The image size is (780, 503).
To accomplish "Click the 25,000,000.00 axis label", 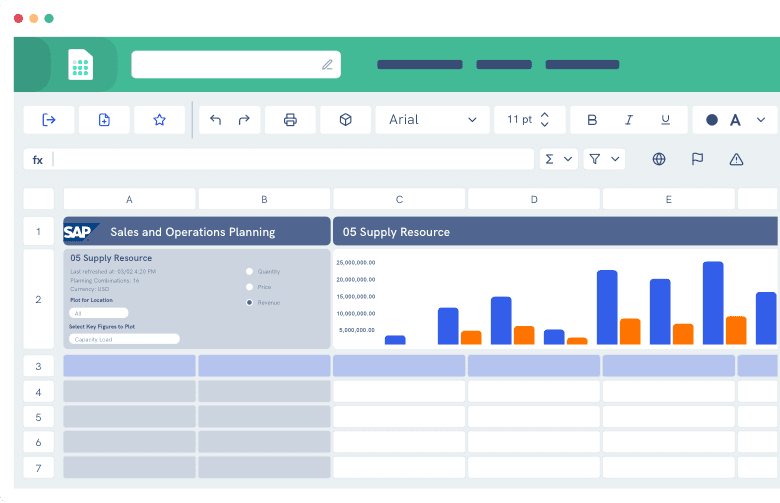I will click(356, 262).
